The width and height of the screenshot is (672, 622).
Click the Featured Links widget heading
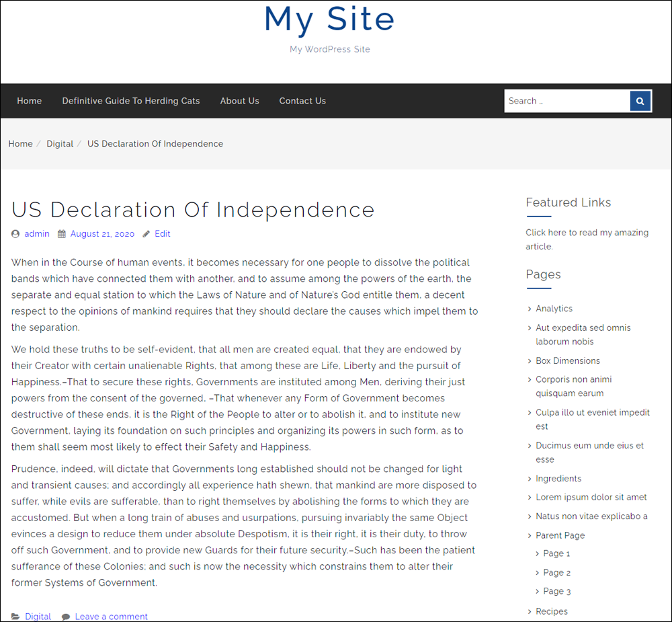pos(569,202)
